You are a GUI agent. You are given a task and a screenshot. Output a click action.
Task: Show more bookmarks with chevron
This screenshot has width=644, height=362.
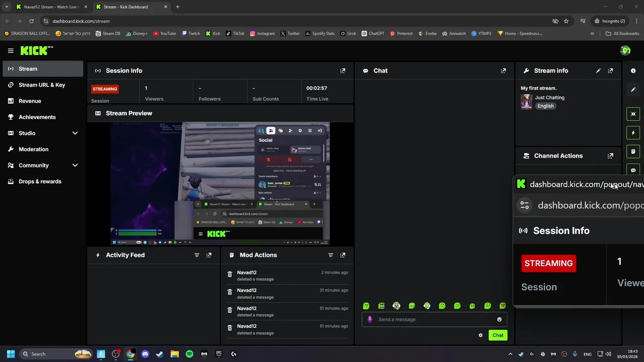(x=592, y=34)
